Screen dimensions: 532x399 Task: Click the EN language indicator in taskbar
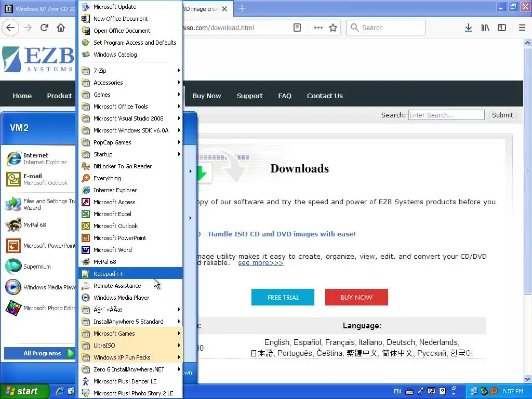[397, 391]
